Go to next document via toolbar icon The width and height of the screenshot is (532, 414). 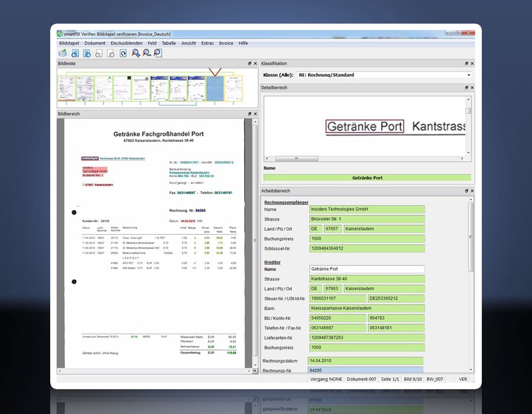pyautogui.click(x=87, y=53)
